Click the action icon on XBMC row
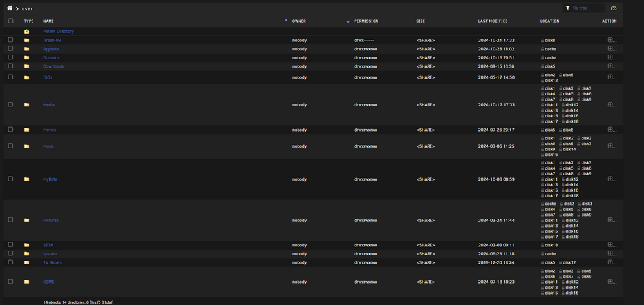Image resolution: width=644 pixels, height=305 pixels. [612, 282]
